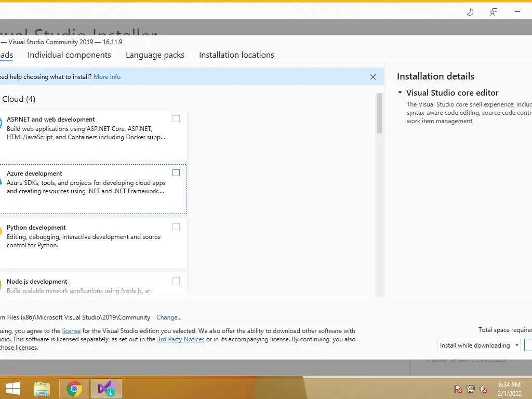Image resolution: width=532 pixels, height=399 pixels.
Task: Click the workloads list vertical scrollbar
Action: point(379,113)
